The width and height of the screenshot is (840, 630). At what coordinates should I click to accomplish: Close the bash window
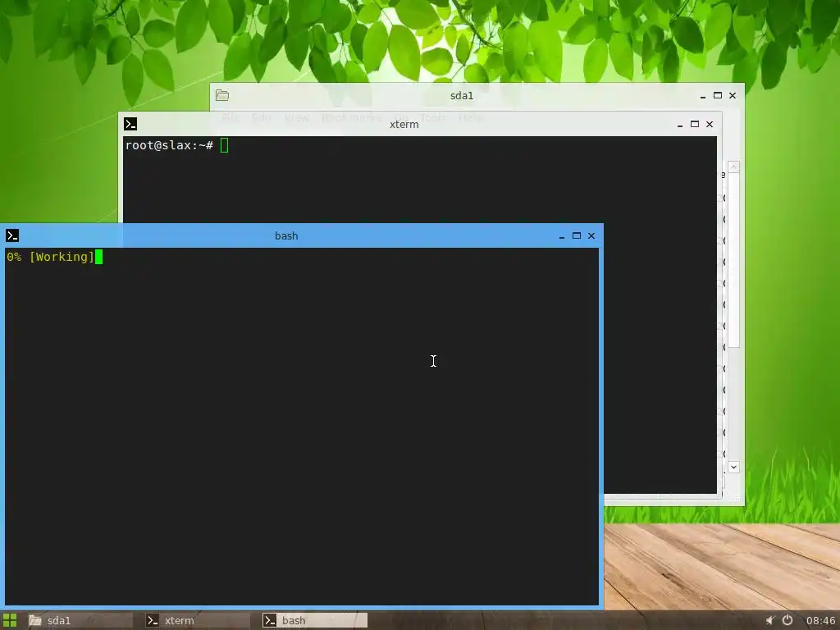591,235
